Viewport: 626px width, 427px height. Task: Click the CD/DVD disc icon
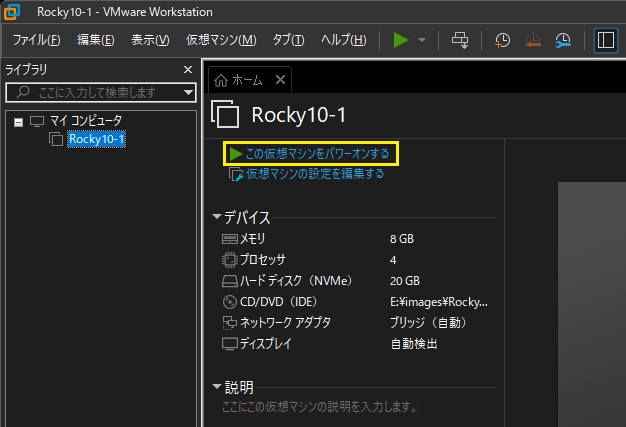(x=230, y=302)
